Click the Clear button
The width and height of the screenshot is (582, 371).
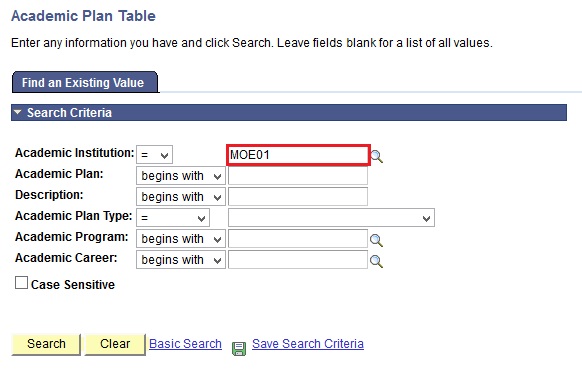115,344
